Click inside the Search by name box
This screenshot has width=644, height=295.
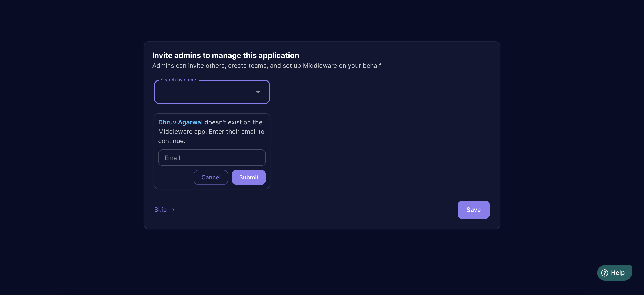click(205, 92)
